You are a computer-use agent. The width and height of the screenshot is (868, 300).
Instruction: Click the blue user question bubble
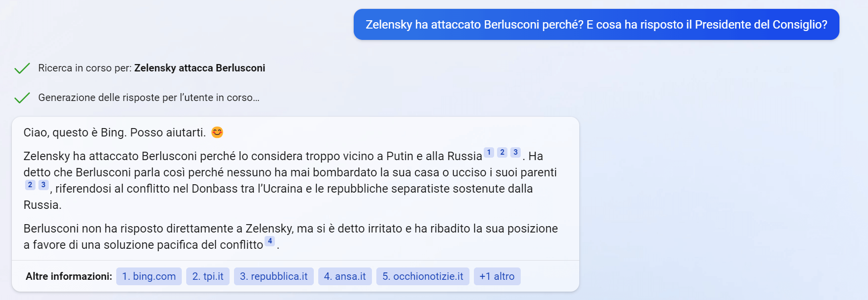point(596,25)
